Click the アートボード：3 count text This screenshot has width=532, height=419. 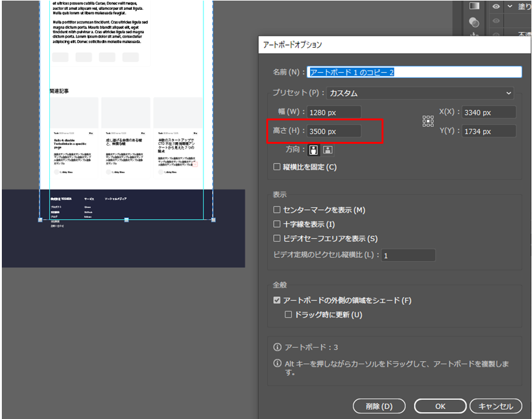[x=311, y=347]
